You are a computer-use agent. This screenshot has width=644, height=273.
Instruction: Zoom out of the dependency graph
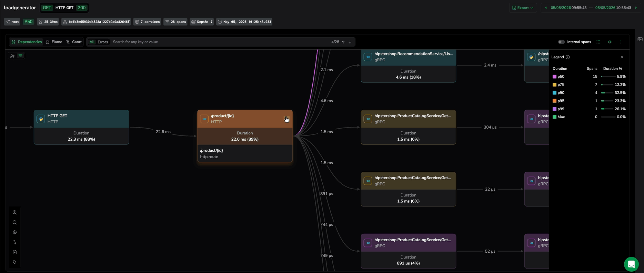[14, 222]
